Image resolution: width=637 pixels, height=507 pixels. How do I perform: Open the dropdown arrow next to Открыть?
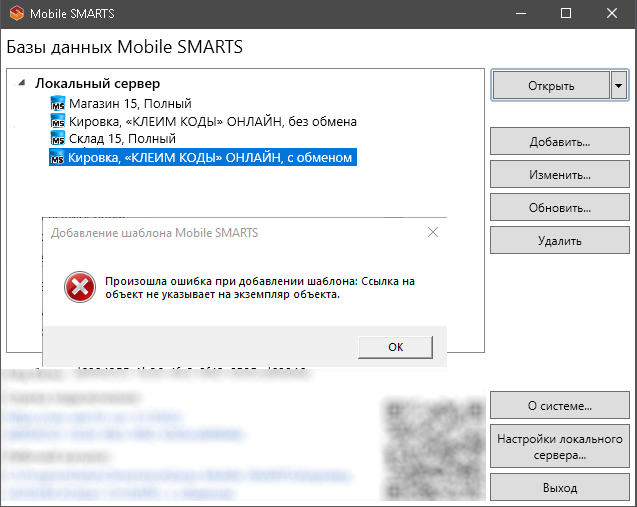click(x=618, y=86)
